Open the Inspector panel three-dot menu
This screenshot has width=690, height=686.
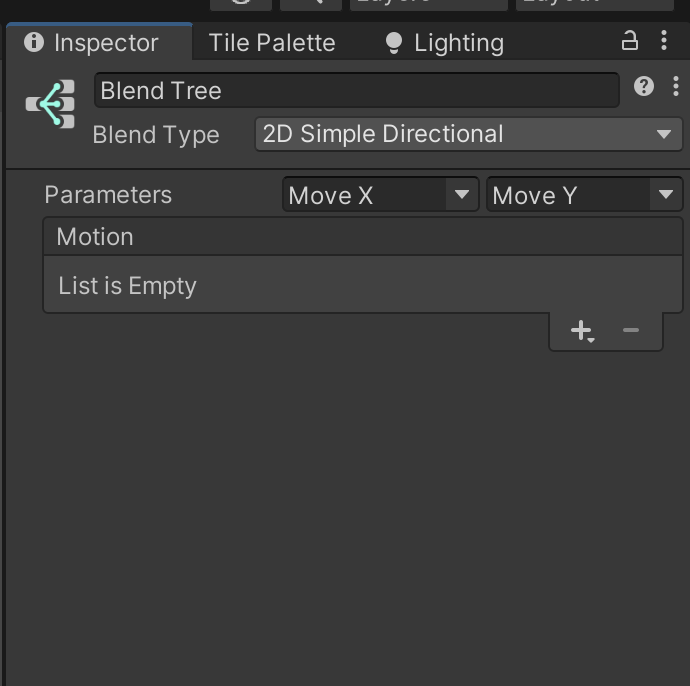(x=664, y=41)
